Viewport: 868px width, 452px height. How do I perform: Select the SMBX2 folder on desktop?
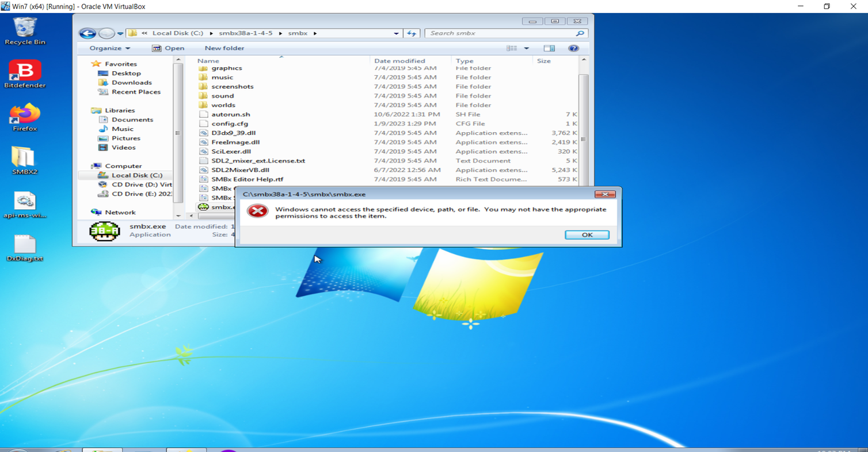24,161
